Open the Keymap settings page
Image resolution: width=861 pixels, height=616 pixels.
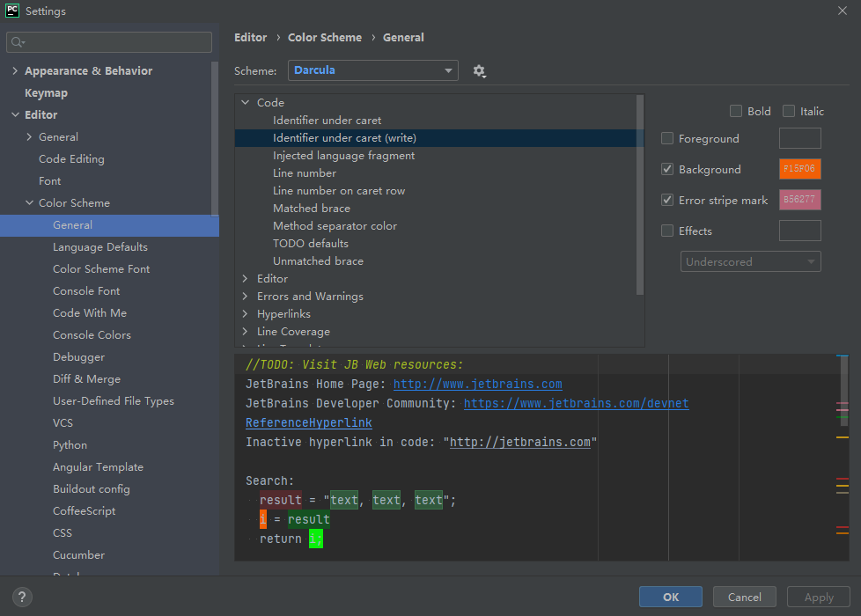(x=46, y=92)
